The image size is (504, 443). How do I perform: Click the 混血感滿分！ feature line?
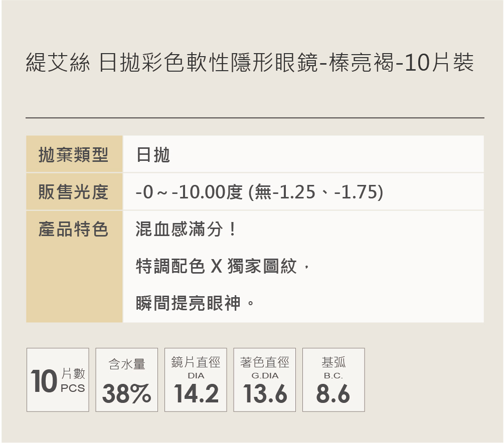pyautogui.click(x=186, y=230)
